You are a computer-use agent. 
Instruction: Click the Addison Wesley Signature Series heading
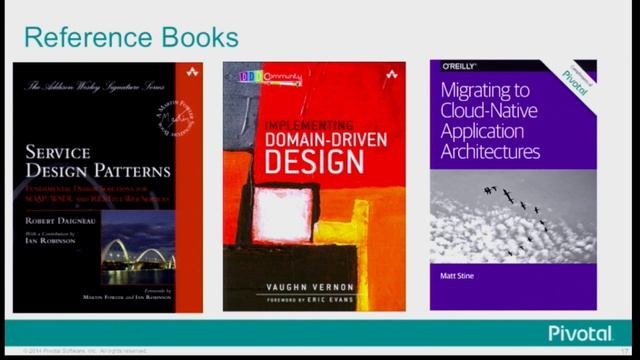pyautogui.click(x=95, y=86)
